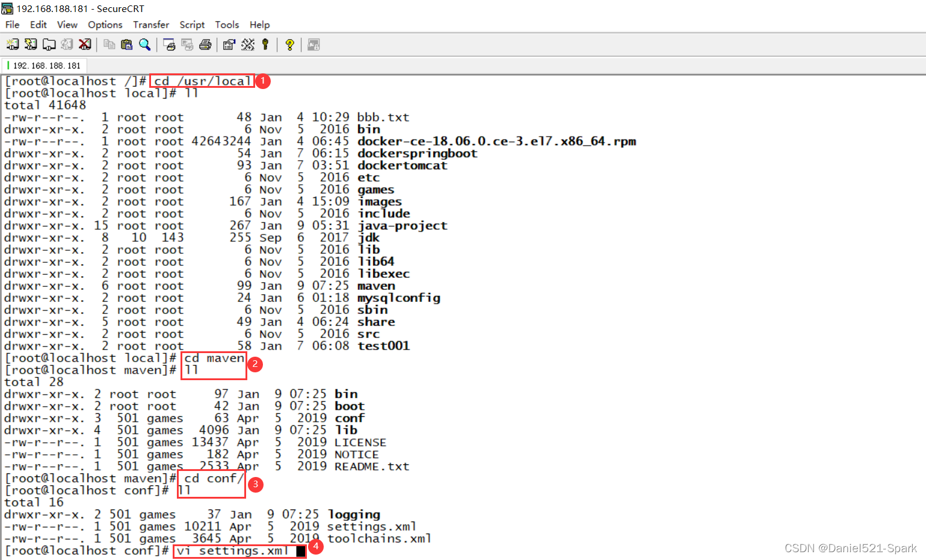Screen dimensions: 926x560
Task: Click the Disconnect red X icon
Action: pos(85,45)
